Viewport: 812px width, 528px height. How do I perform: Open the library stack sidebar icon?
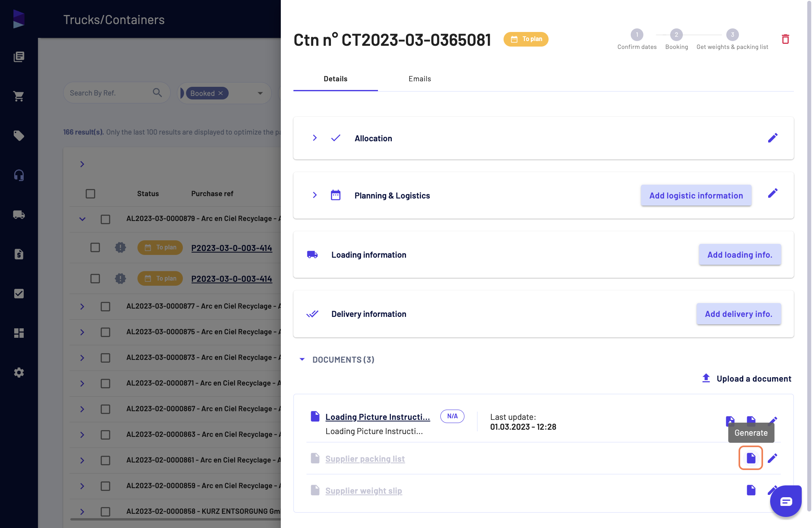pos(19,57)
